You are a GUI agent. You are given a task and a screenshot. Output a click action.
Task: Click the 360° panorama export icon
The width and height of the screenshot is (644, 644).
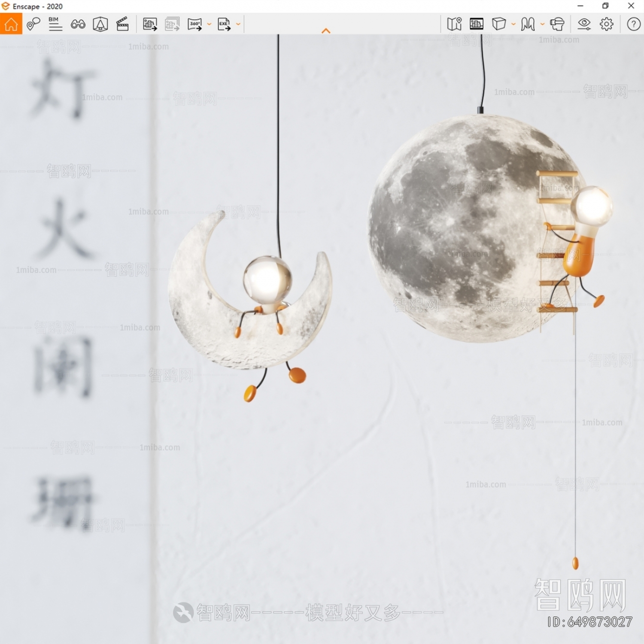[x=194, y=24]
